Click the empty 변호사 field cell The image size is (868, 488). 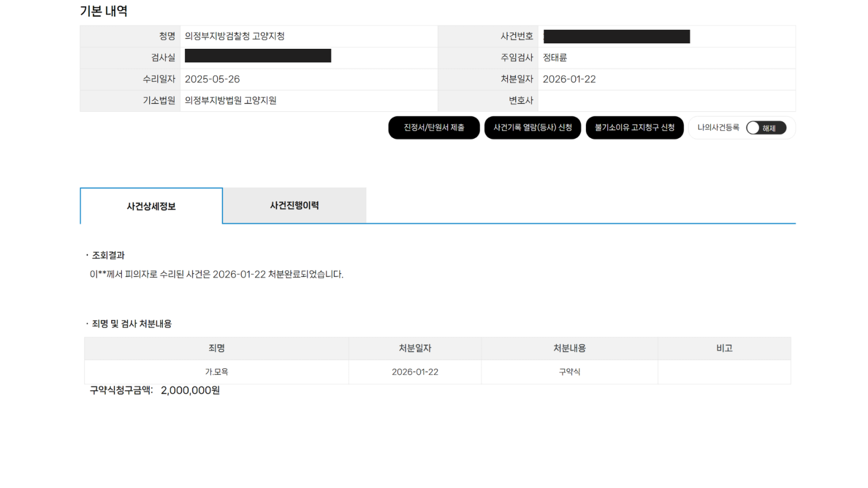click(666, 101)
